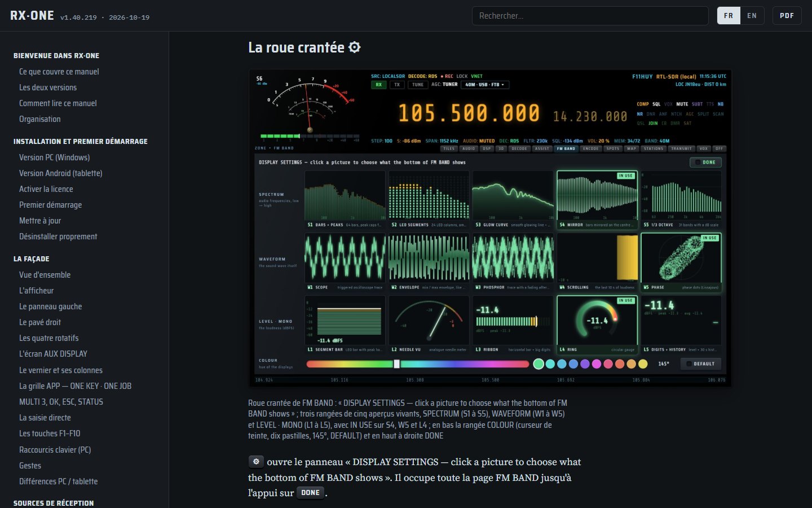Open "Version Android (tablette)" install page
Image resolution: width=812 pixels, height=508 pixels.
pos(61,173)
